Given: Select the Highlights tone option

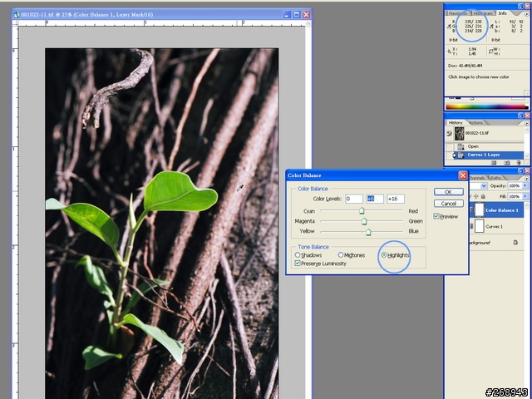Looking at the screenshot, I should click(x=384, y=255).
